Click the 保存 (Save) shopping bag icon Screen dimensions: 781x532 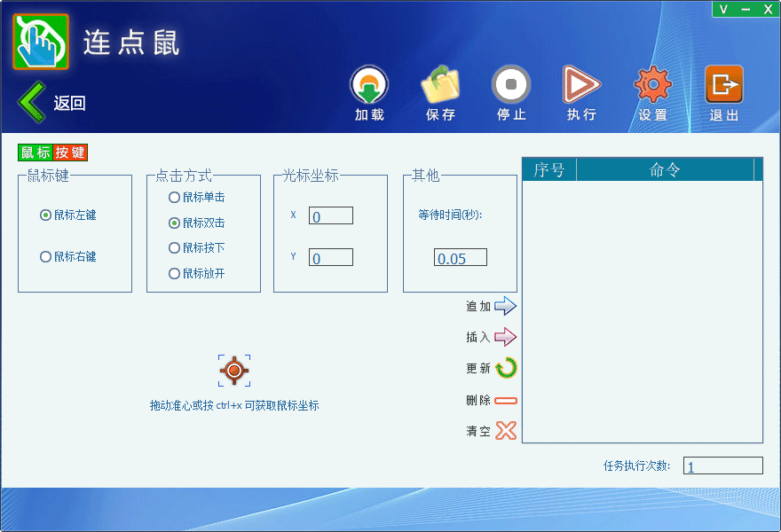(x=440, y=85)
